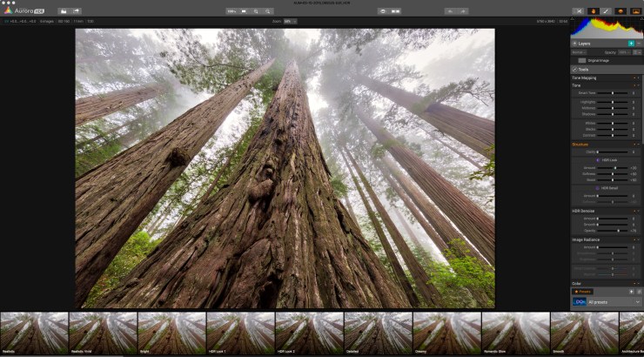Viewport: 644px width, 357px height.
Task: Click the zoom out magnifier icon
Action: coord(268,11)
